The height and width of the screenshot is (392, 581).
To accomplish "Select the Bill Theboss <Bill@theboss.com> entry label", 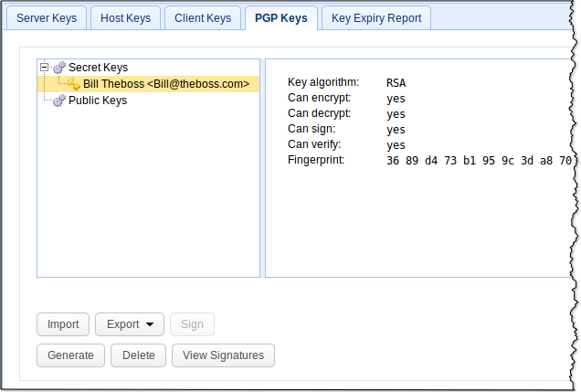I will click(x=166, y=84).
